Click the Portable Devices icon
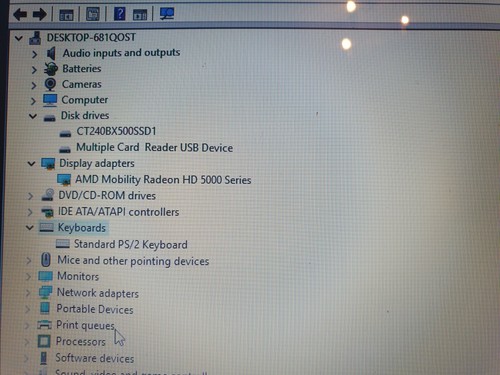 tap(45, 308)
